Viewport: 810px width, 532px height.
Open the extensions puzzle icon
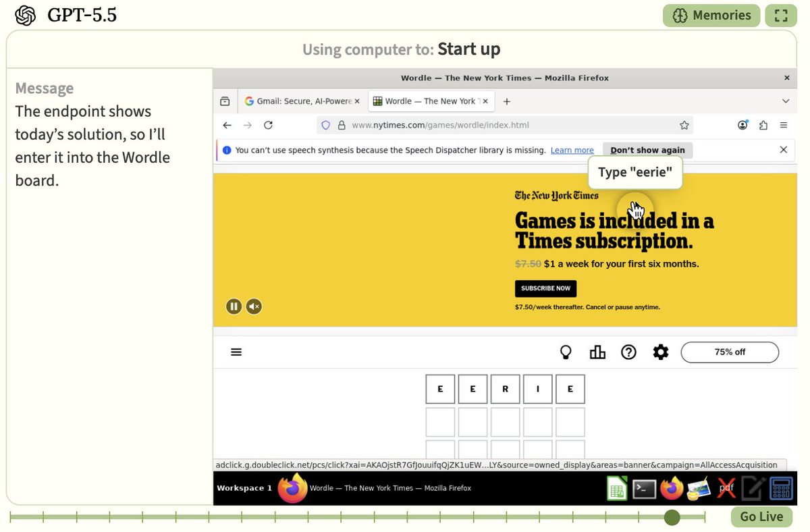point(763,125)
